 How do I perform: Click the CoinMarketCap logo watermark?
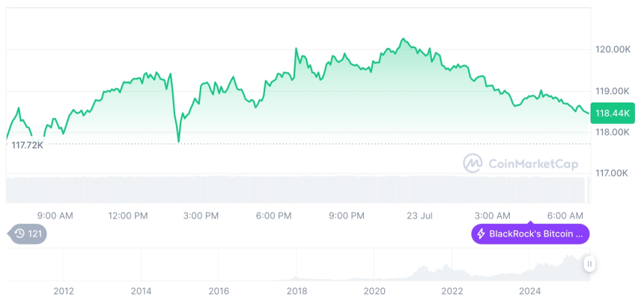pyautogui.click(x=520, y=163)
